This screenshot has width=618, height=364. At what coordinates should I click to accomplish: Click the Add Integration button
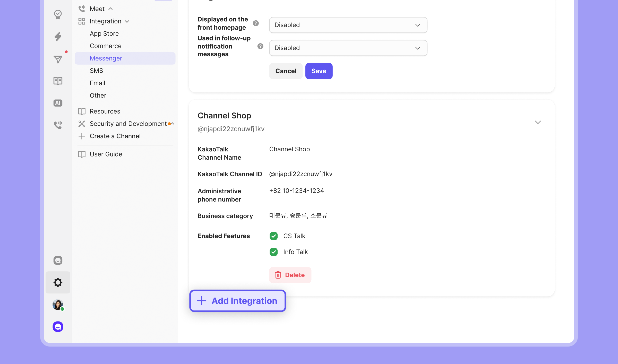[x=238, y=301]
